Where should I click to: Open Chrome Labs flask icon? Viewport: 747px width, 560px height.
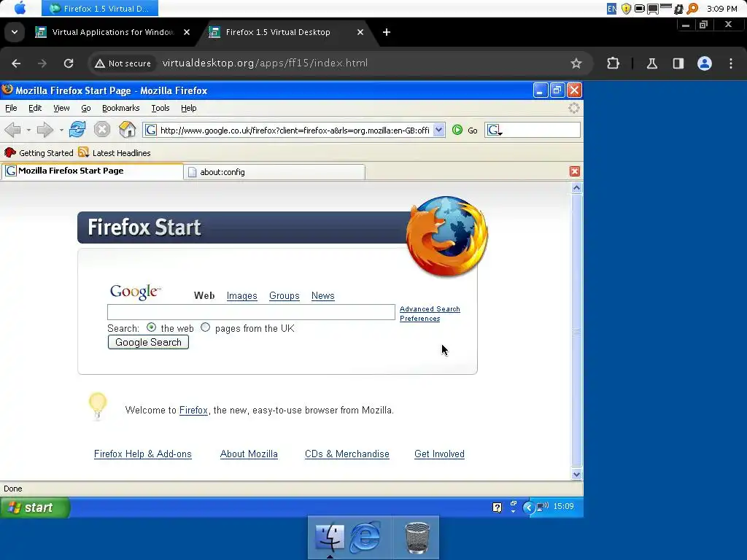coord(651,63)
